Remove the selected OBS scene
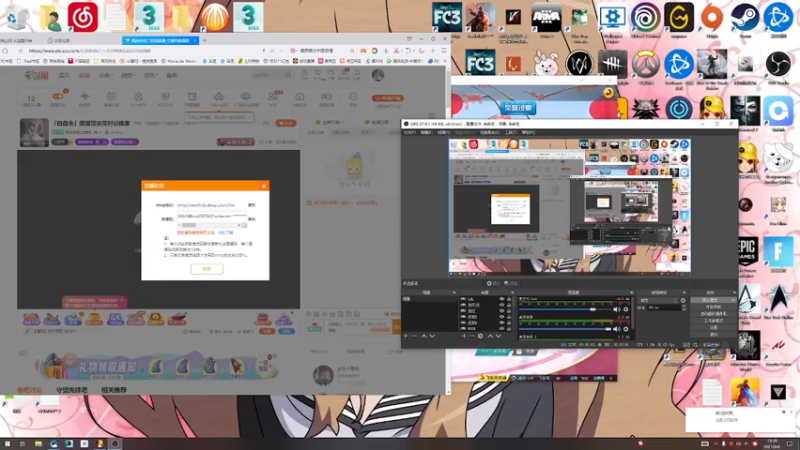This screenshot has height=450, width=800. (414, 336)
